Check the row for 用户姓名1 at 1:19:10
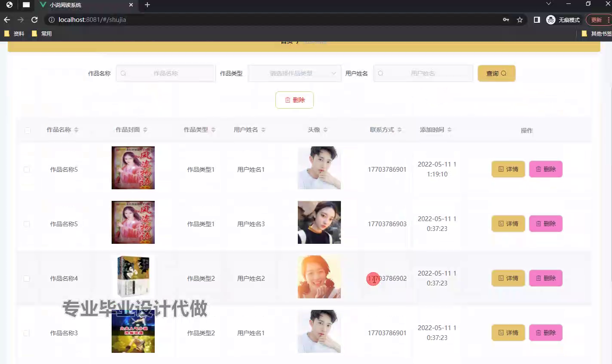The image size is (612, 364). click(27, 170)
